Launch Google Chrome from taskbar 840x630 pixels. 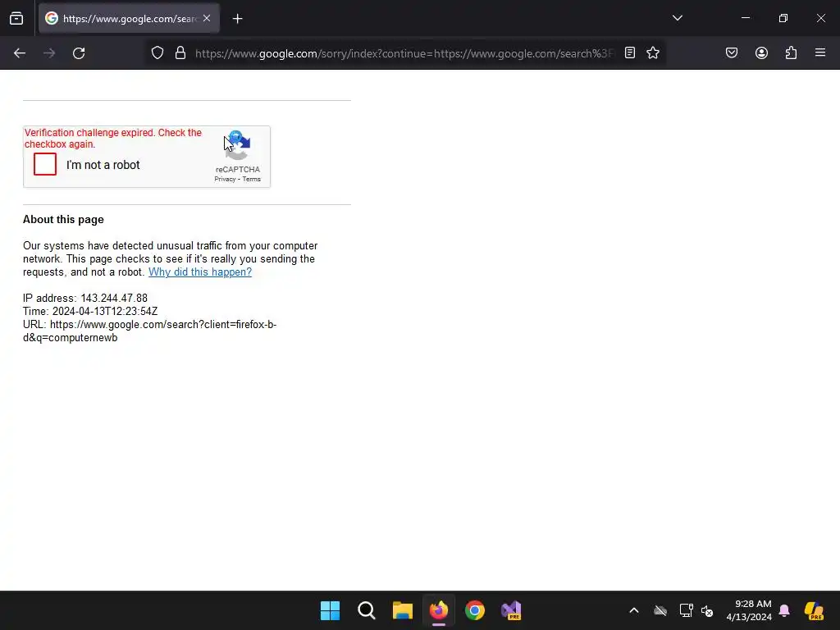(475, 610)
